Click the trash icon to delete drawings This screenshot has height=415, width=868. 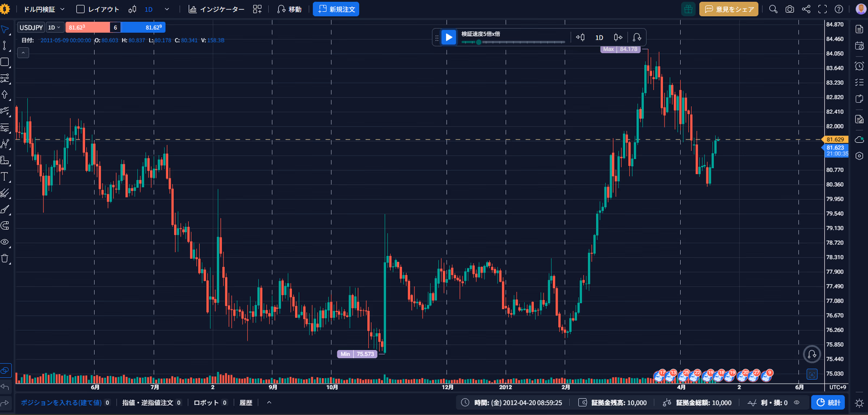(x=5, y=258)
